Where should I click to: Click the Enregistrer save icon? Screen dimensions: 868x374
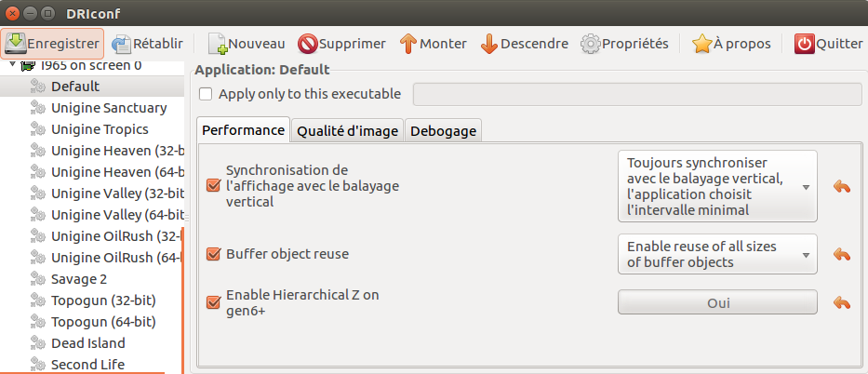click(x=16, y=43)
